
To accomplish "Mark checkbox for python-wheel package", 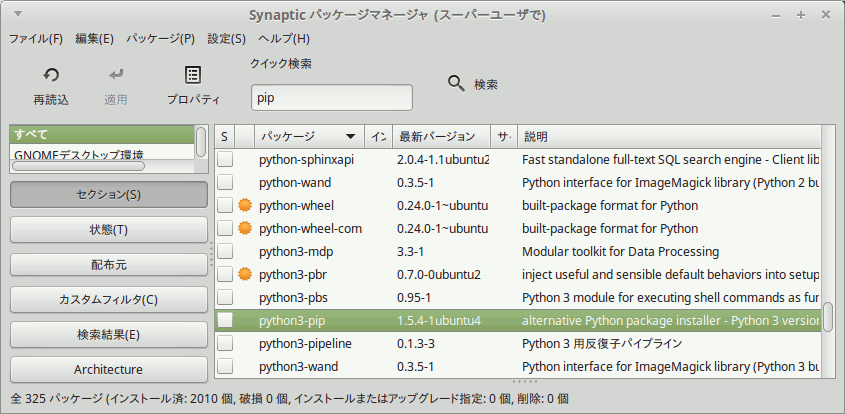I will coord(225,205).
